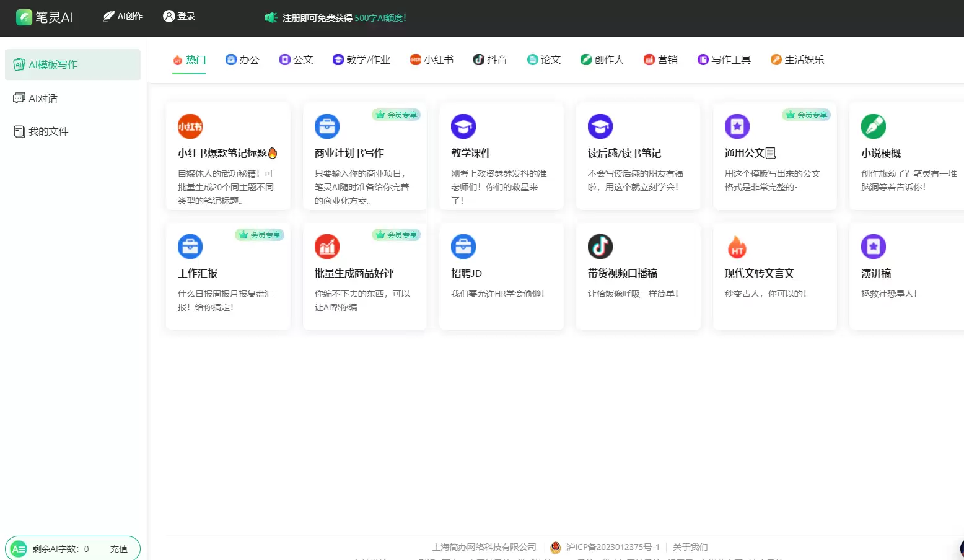Click 通用公文 purple star icon
The width and height of the screenshot is (964, 560).
pos(737,126)
